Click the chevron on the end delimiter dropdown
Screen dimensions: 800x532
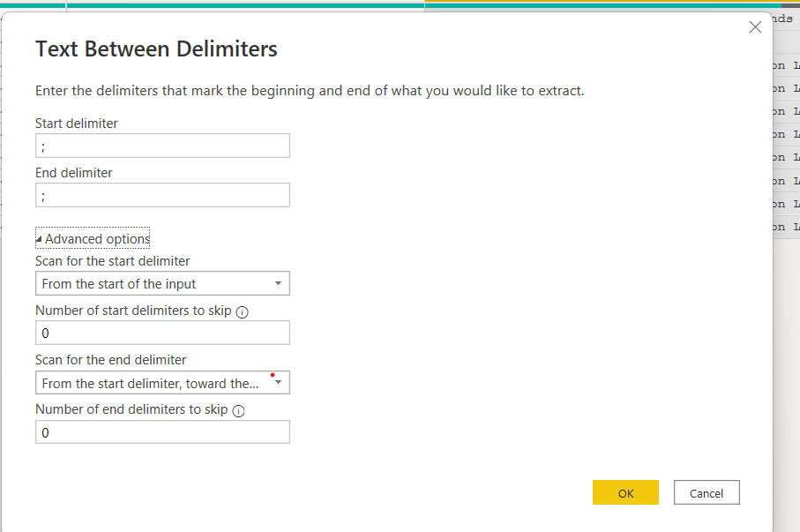(x=278, y=383)
